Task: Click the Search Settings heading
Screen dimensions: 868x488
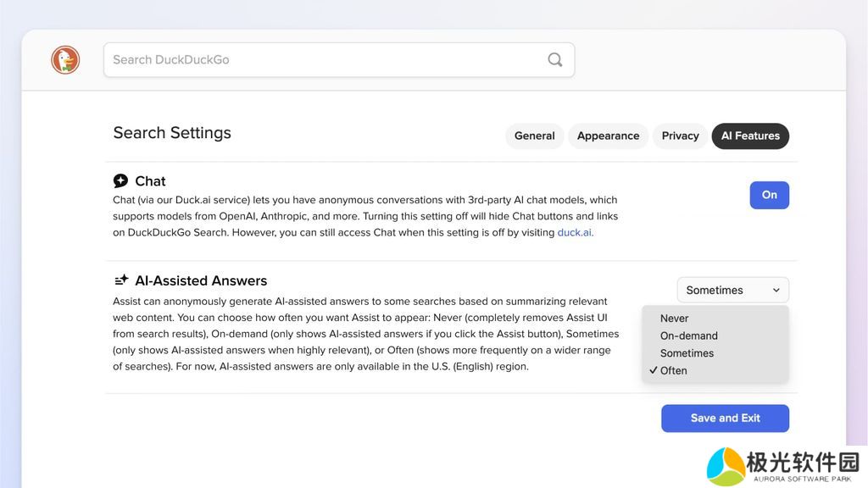Action: [x=172, y=133]
